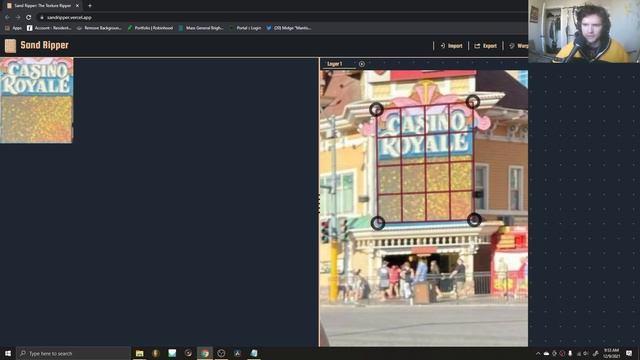Add a new layer with plus icon

pyautogui.click(x=362, y=64)
